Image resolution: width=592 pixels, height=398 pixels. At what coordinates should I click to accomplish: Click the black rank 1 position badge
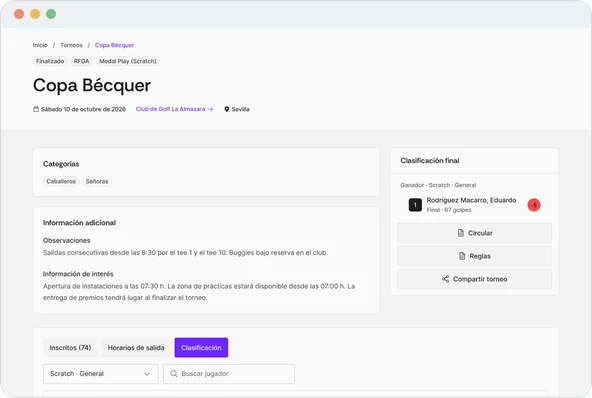(415, 205)
